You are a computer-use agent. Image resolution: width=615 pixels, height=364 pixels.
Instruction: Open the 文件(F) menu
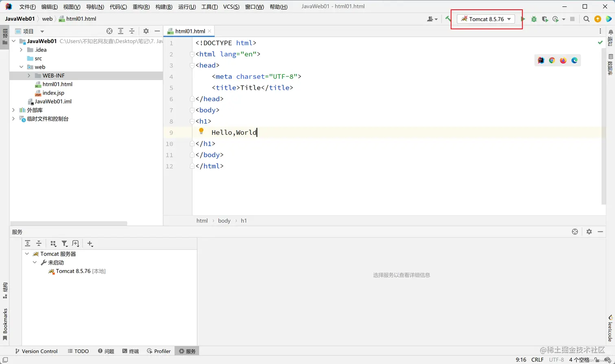point(28,6)
